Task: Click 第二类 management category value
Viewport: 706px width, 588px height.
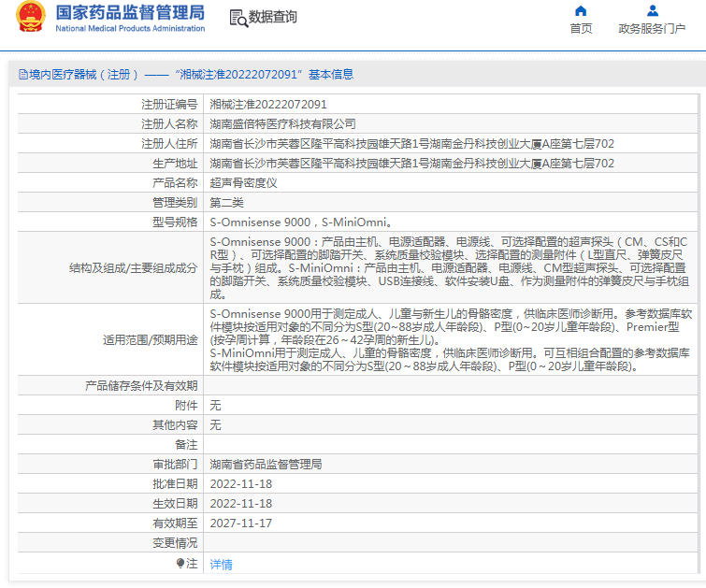Action: click(226, 203)
